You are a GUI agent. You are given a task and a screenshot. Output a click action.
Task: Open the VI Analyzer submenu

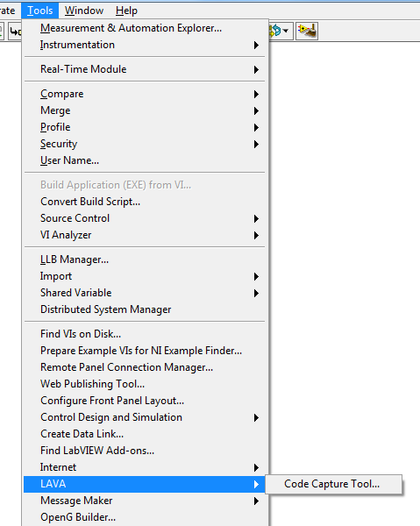coord(145,235)
